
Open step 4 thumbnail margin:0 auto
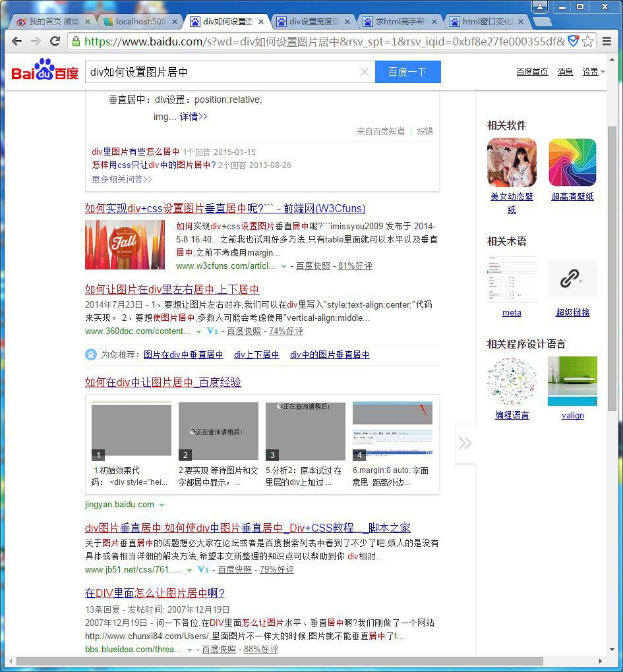[x=392, y=431]
